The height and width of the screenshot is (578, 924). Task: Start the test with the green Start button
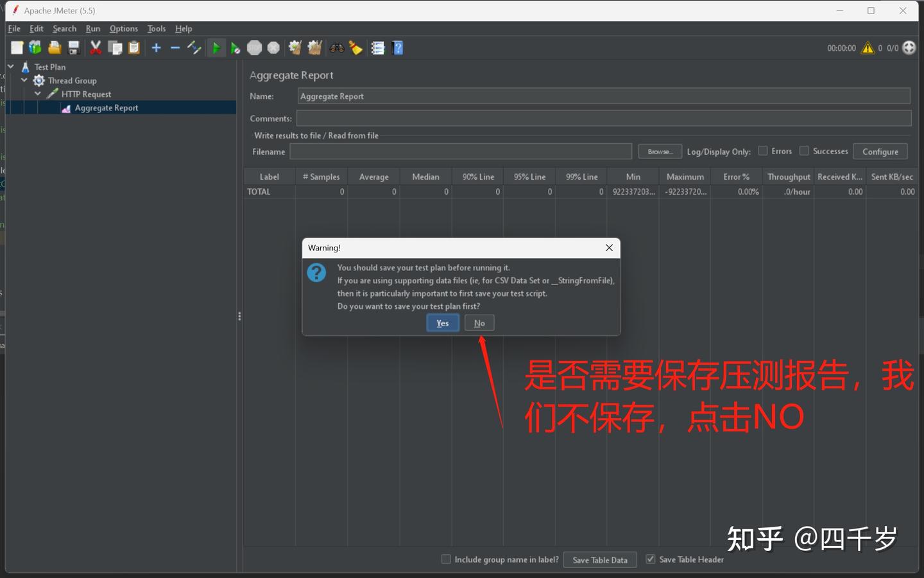(216, 48)
